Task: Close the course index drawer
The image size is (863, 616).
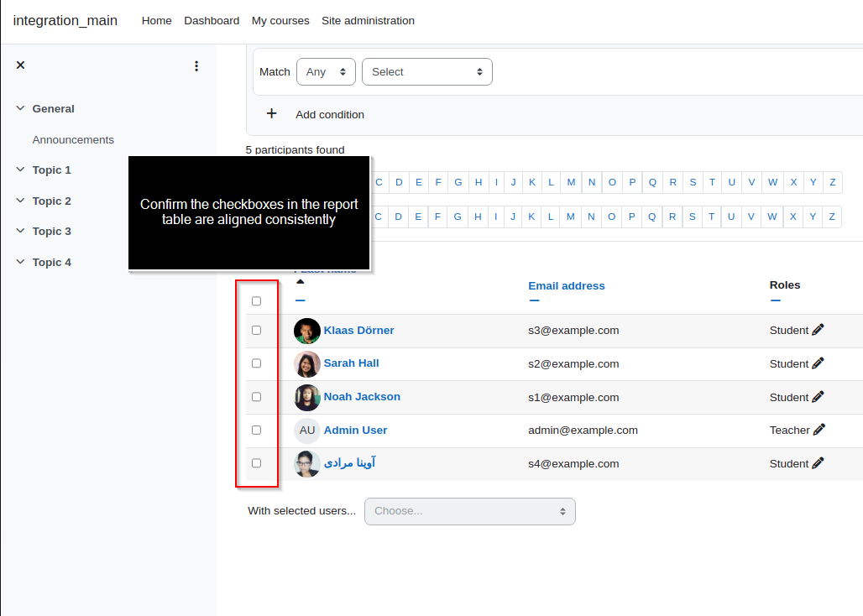Action: tap(20, 65)
